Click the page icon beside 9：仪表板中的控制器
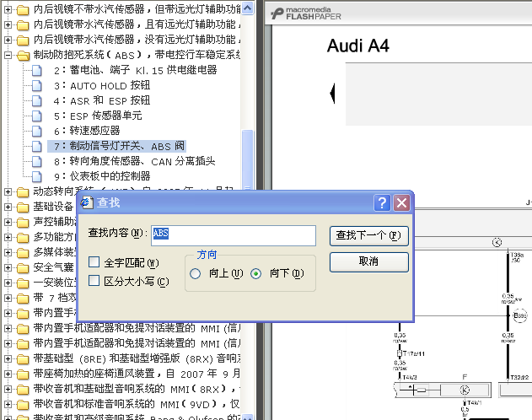532x420 pixels. click(37, 176)
